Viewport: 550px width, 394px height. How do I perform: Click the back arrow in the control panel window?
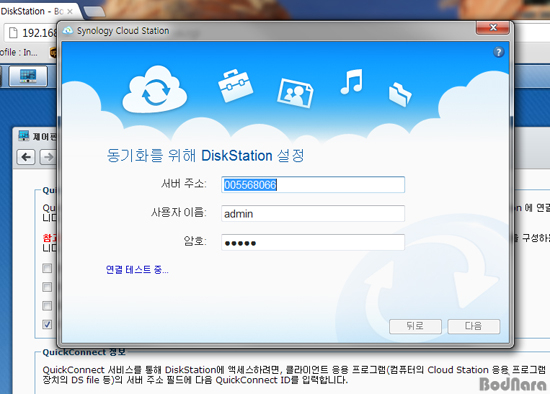(x=26, y=157)
